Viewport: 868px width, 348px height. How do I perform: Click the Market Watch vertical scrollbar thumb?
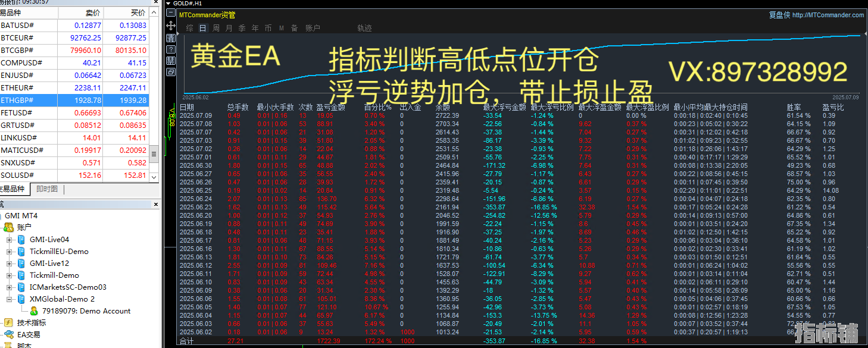155,153
